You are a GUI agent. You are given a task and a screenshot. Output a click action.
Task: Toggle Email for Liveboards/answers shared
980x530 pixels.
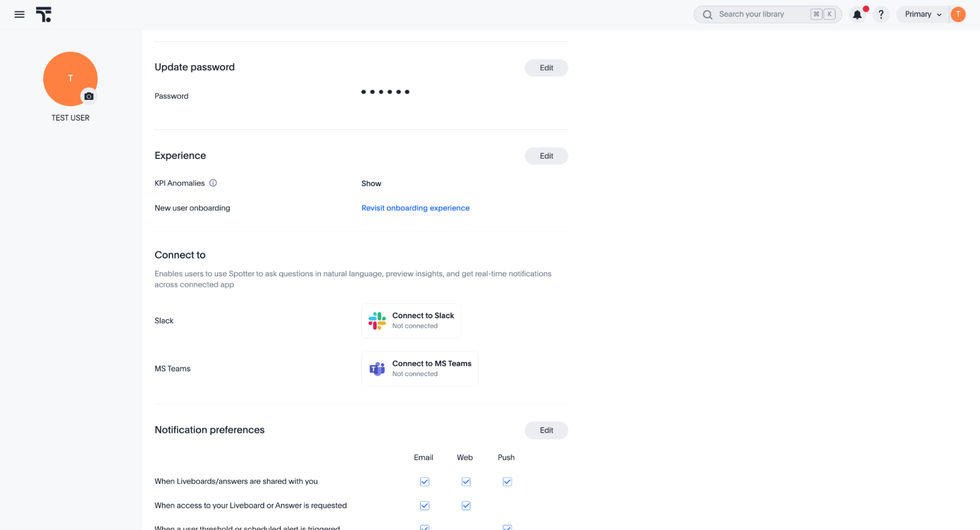click(425, 481)
